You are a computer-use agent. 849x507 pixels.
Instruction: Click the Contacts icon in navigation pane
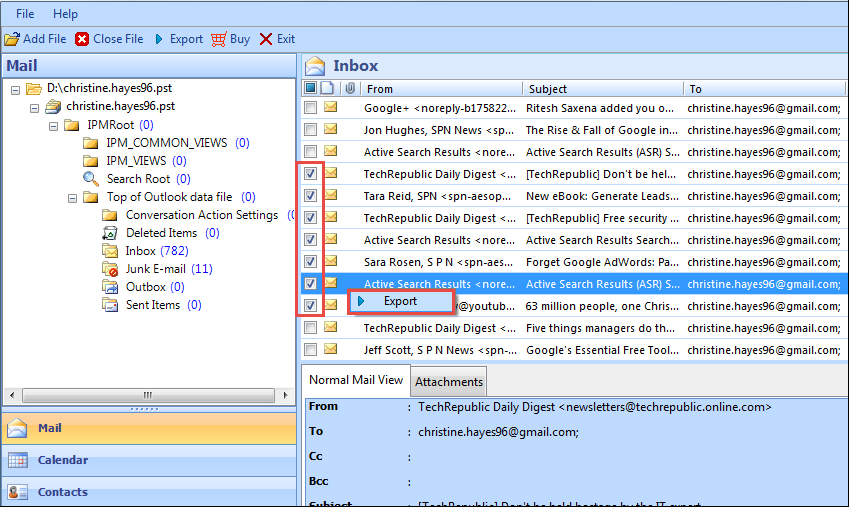17,492
